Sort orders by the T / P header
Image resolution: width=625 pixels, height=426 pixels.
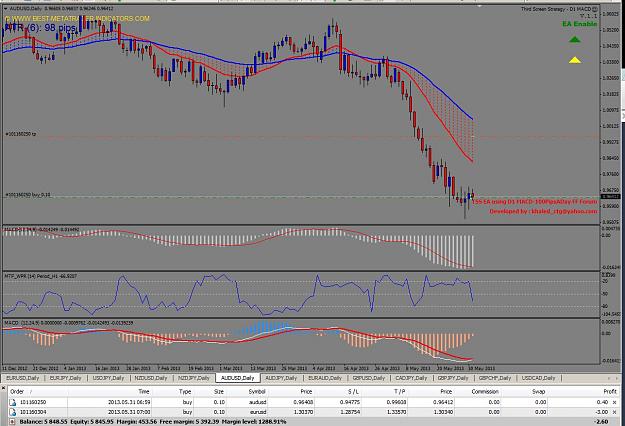pyautogui.click(x=399, y=392)
